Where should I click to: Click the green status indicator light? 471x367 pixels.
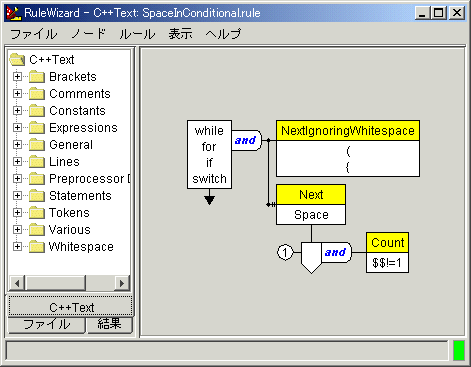[x=459, y=350]
